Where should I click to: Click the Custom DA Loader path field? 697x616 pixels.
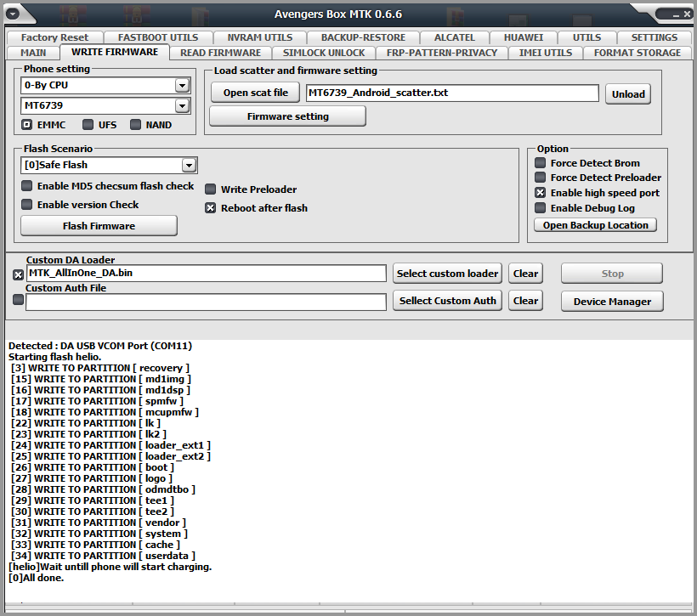point(207,273)
